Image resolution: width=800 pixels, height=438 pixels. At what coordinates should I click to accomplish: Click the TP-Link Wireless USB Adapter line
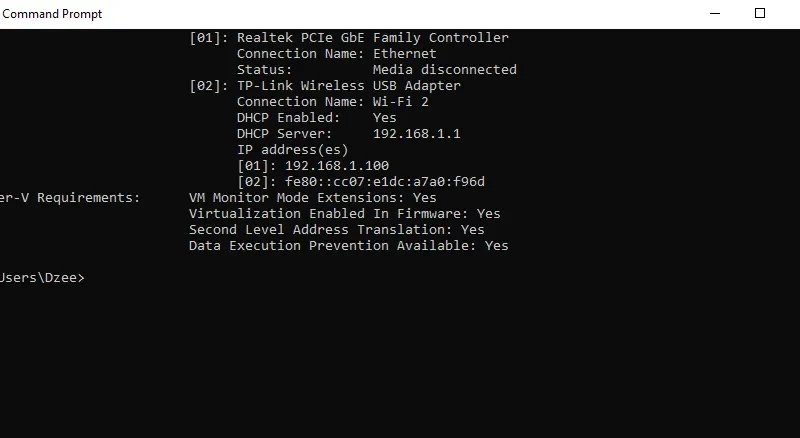click(x=325, y=86)
